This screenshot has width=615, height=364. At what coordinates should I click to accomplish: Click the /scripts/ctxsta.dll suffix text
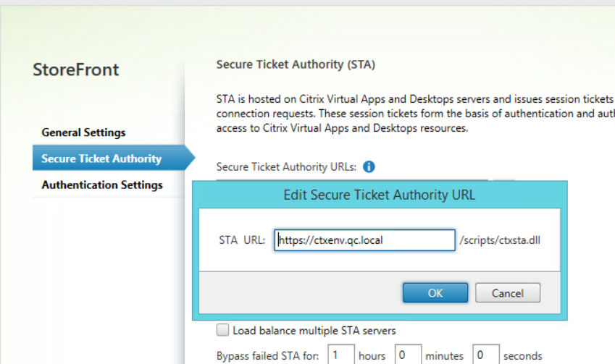point(500,240)
